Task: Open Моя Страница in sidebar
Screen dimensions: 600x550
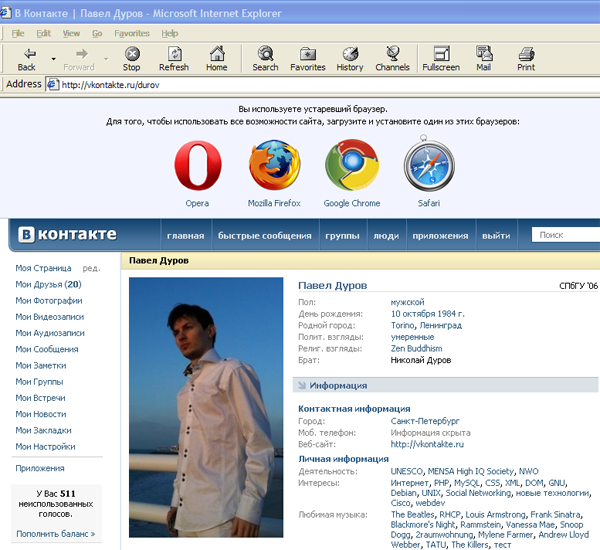Action: 43,268
